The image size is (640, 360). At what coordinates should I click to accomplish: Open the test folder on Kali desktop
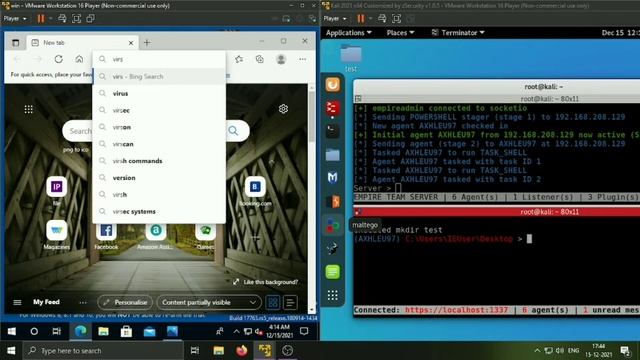click(x=351, y=58)
